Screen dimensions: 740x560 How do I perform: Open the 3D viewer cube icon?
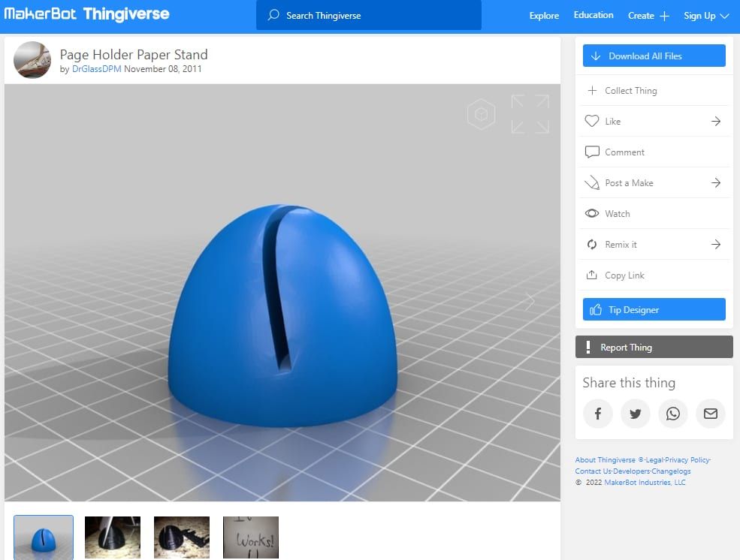481,113
